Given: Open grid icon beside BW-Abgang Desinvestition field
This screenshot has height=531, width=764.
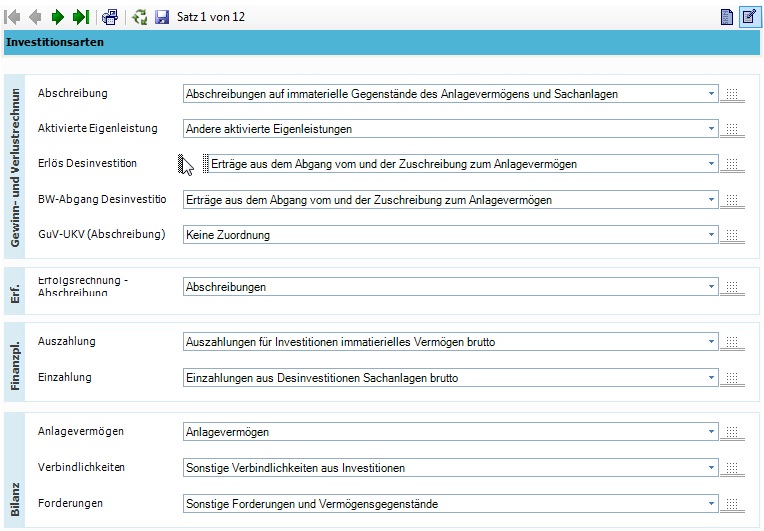Looking at the screenshot, I should [732, 200].
